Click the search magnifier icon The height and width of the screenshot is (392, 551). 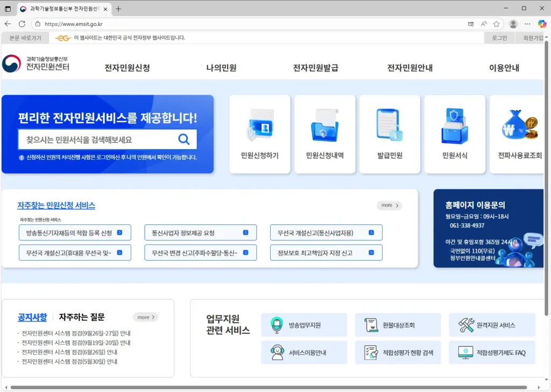coord(185,139)
